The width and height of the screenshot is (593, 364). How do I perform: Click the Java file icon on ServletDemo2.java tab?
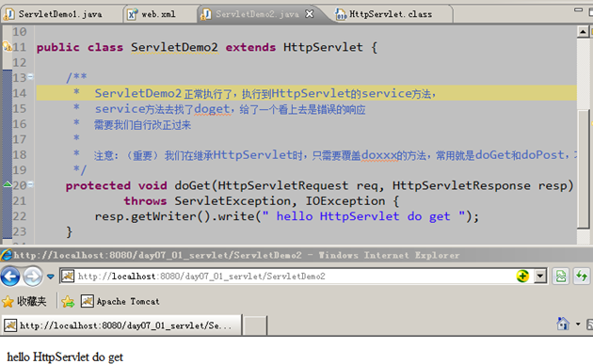206,14
